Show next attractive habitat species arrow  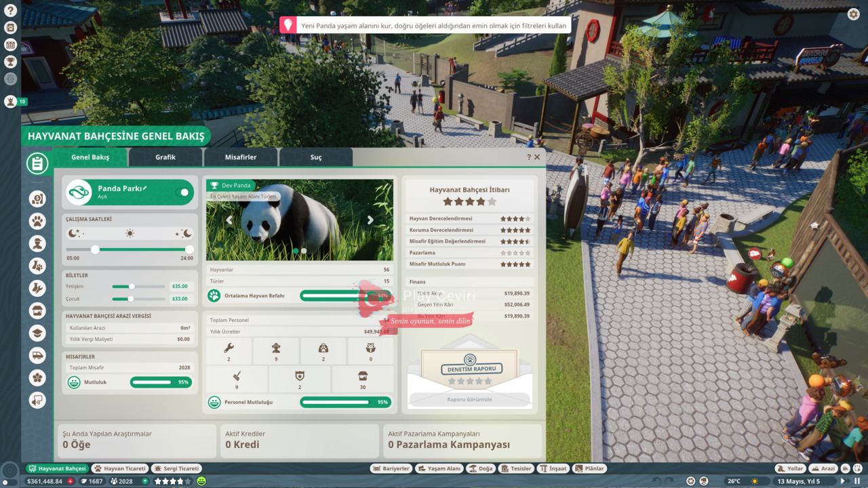pos(370,220)
